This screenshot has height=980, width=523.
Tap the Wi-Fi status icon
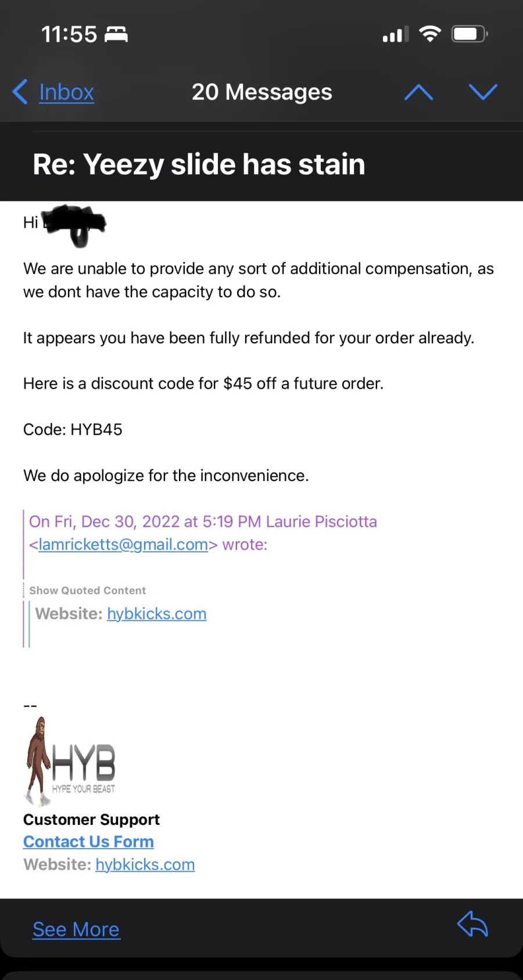point(430,34)
